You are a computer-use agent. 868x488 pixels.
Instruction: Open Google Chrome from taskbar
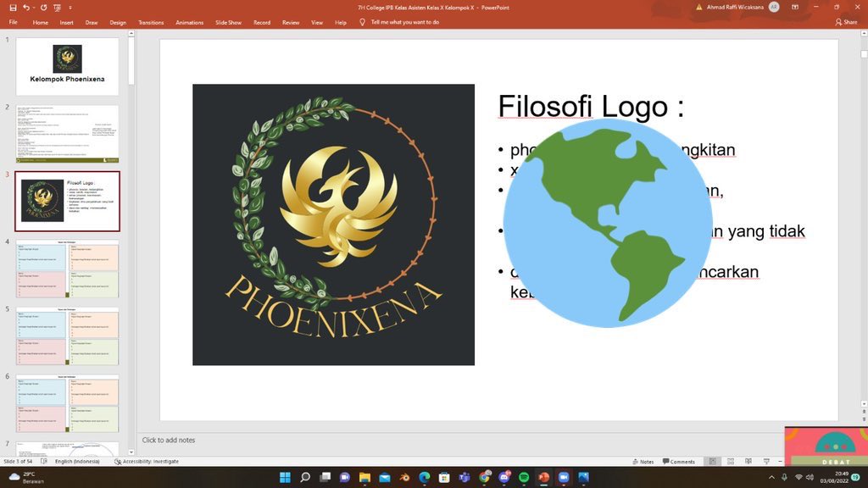tap(484, 477)
